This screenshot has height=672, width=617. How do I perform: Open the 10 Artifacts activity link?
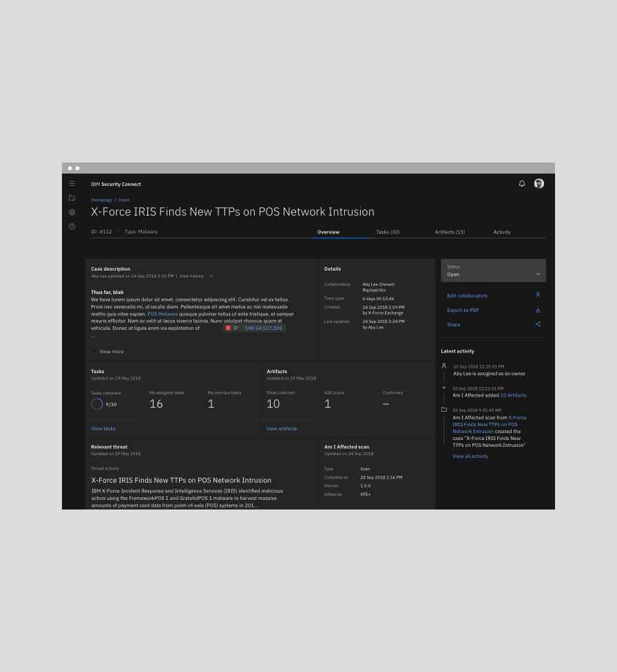coord(513,396)
